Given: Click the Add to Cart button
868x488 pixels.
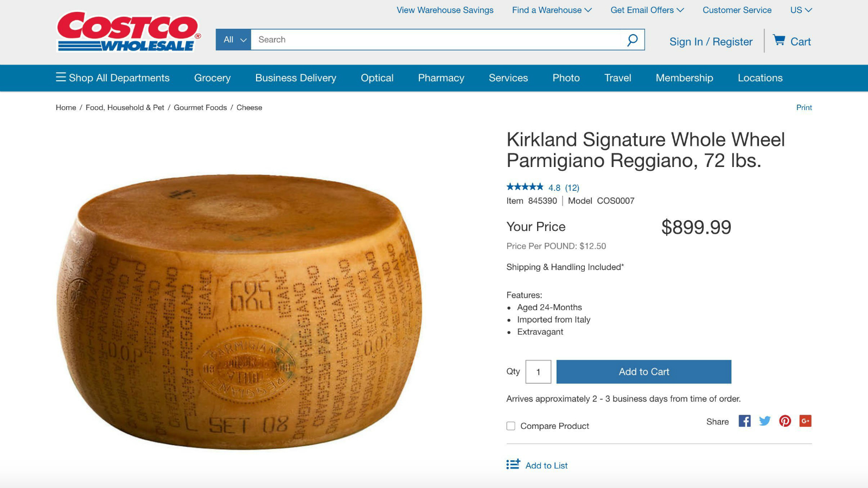Looking at the screenshot, I should [x=644, y=371].
